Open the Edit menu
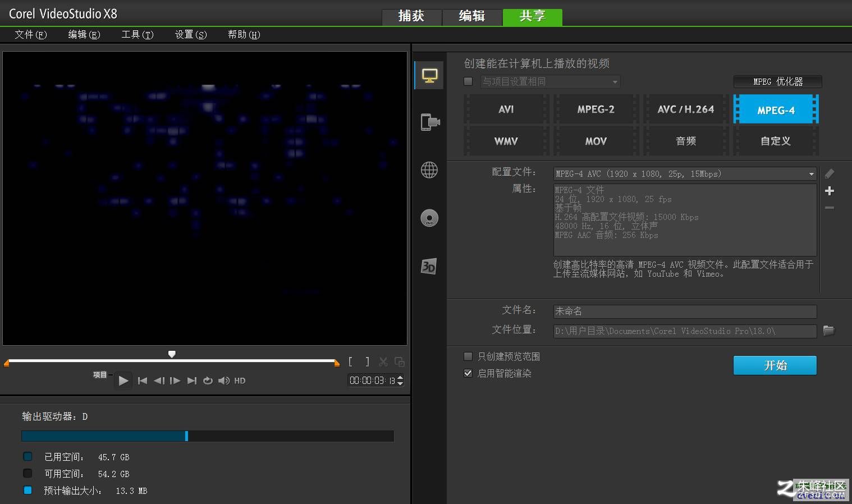The width and height of the screenshot is (852, 504). [84, 35]
